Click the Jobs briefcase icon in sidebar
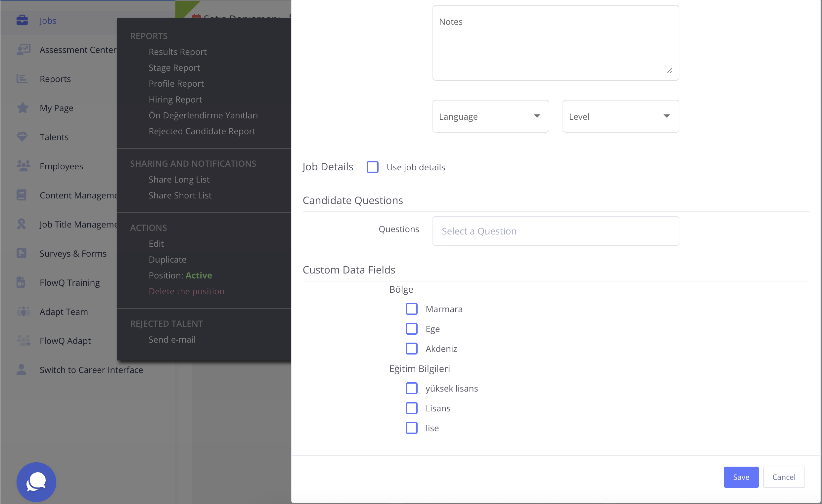Viewport: 822px width, 504px height. coord(22,20)
